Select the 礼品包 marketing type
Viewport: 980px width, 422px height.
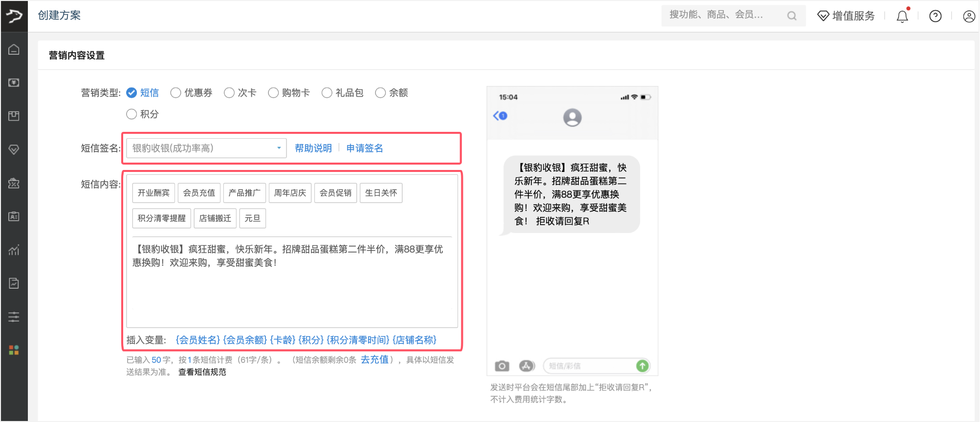coord(327,93)
